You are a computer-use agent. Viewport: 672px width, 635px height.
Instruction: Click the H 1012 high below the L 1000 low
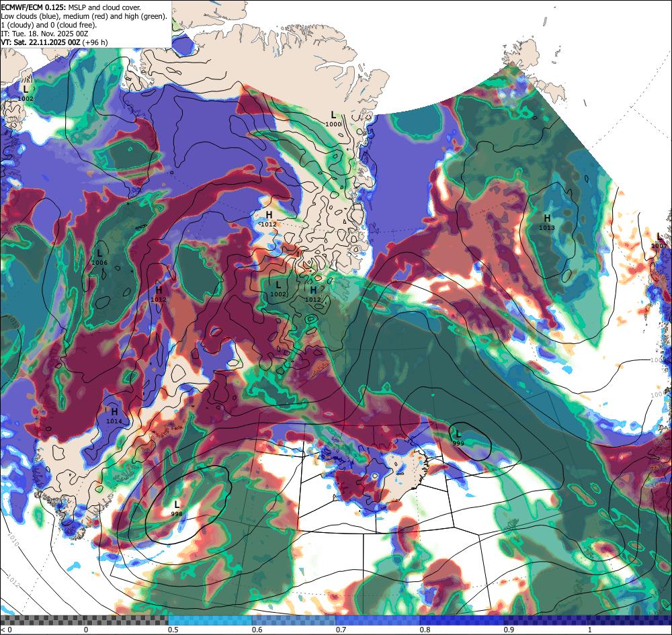(x=269, y=219)
